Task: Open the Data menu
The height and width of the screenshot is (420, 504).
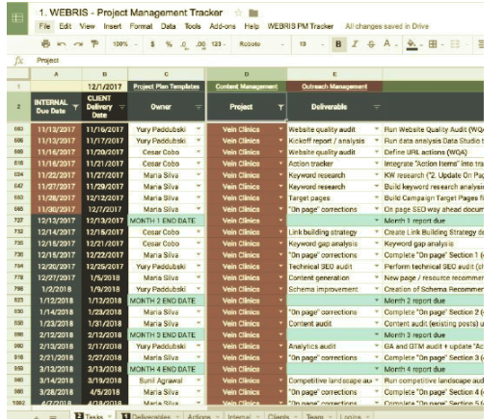Action: click(168, 26)
